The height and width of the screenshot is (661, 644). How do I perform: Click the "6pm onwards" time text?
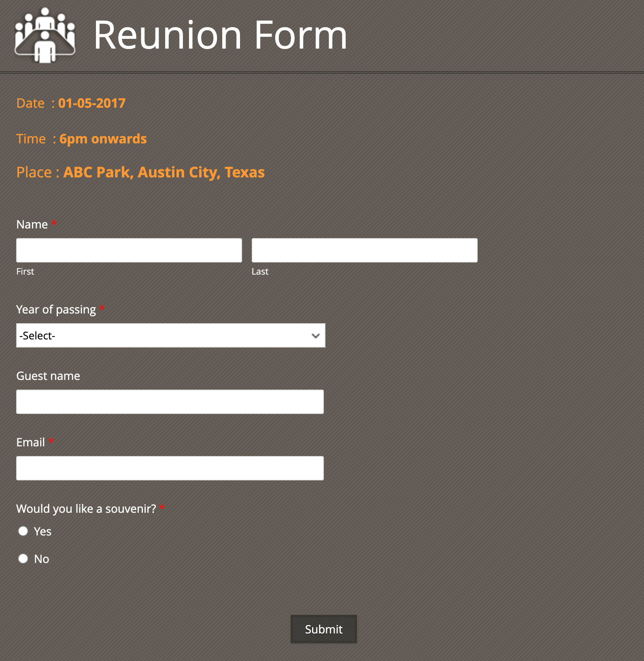pos(103,139)
